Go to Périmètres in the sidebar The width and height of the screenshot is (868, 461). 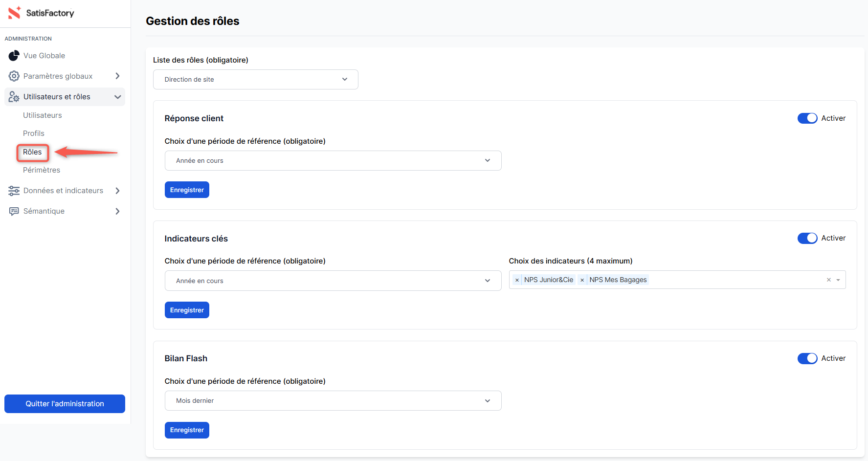(x=42, y=170)
